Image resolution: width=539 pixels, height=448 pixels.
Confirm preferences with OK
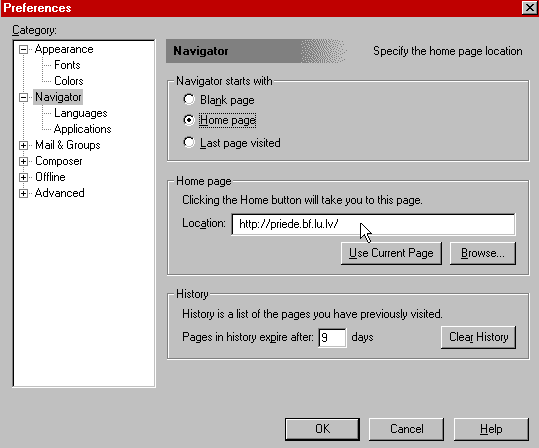(322, 429)
